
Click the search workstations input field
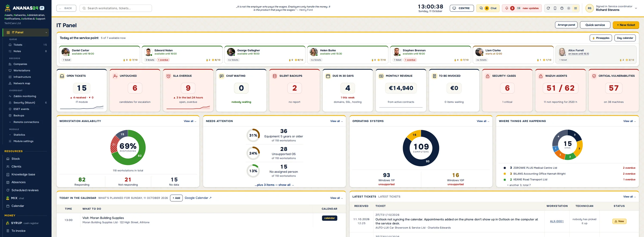[x=116, y=8]
